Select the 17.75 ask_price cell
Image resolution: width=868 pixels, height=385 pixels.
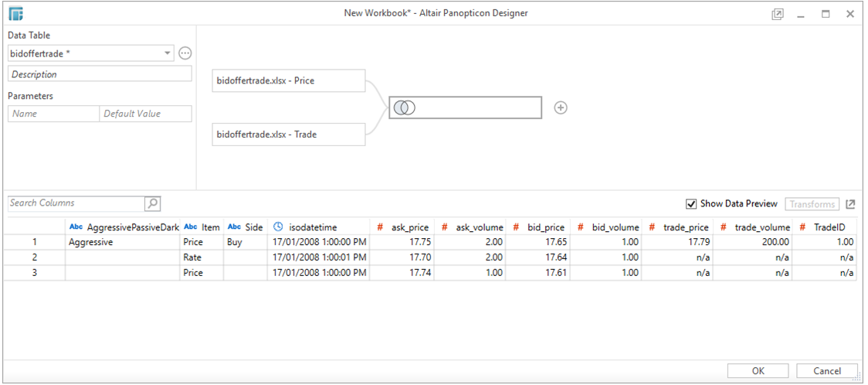click(x=402, y=242)
